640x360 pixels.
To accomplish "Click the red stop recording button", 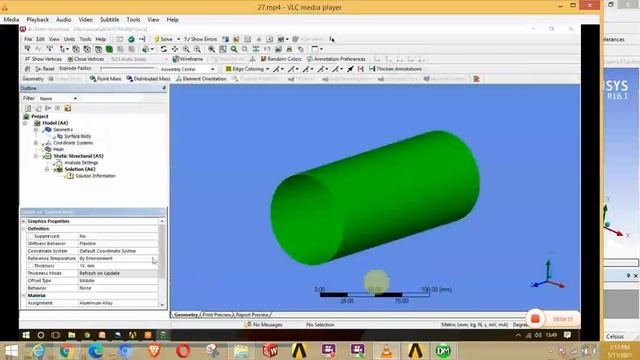I will tap(535, 319).
